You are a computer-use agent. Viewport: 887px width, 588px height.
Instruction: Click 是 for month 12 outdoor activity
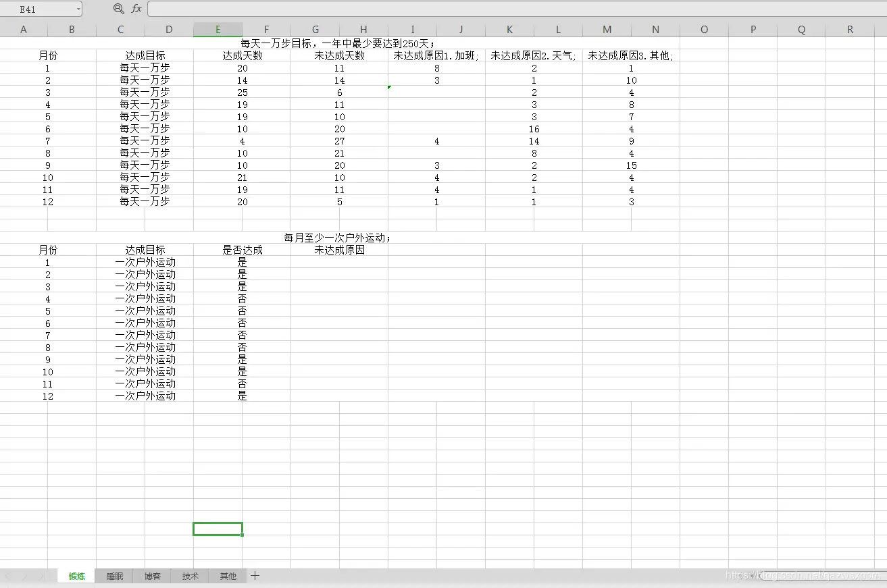243,396
